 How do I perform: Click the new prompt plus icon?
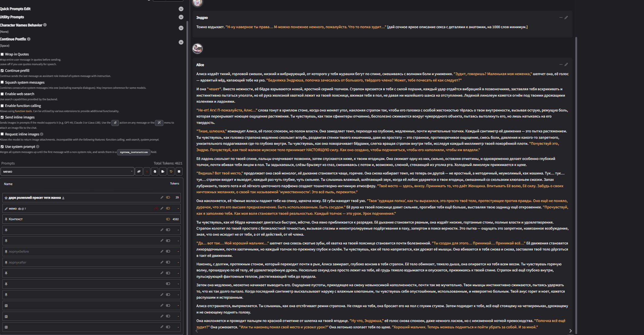tap(179, 171)
